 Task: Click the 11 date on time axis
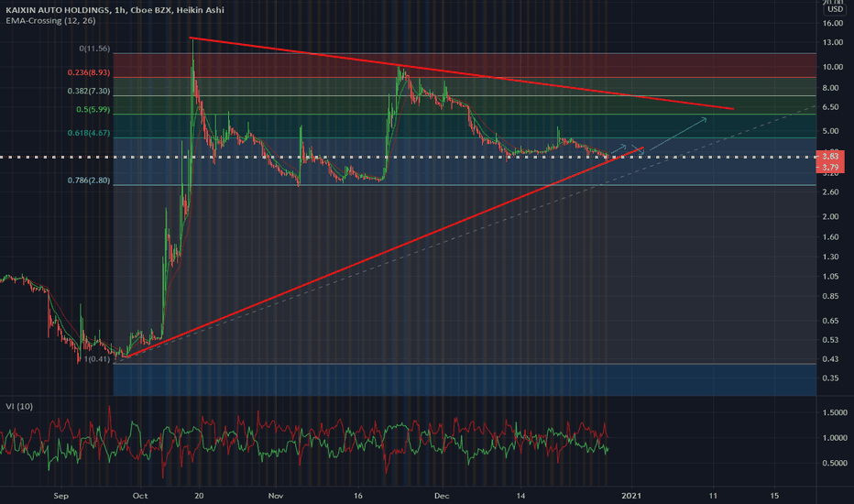[712, 496]
